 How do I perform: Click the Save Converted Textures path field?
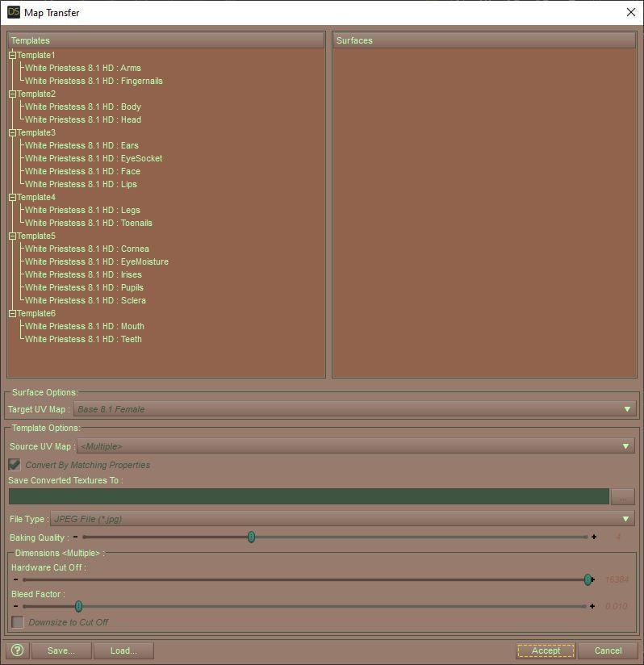point(308,496)
